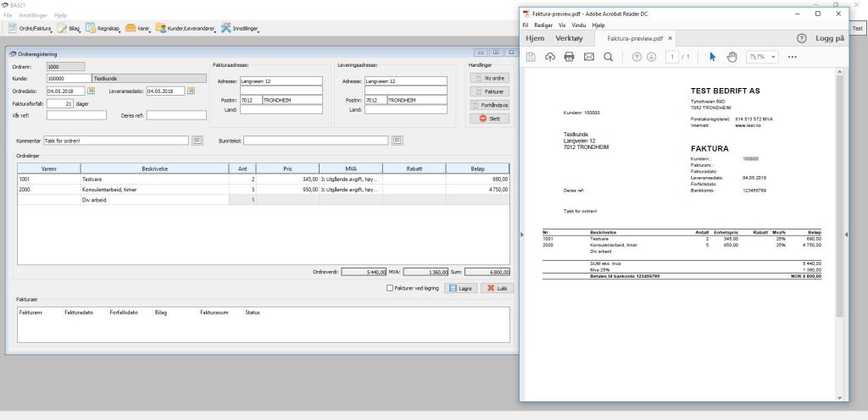Click the Acrobat vertical scrollbar
Image resolution: width=868 pixels, height=420 pixels.
point(839,196)
